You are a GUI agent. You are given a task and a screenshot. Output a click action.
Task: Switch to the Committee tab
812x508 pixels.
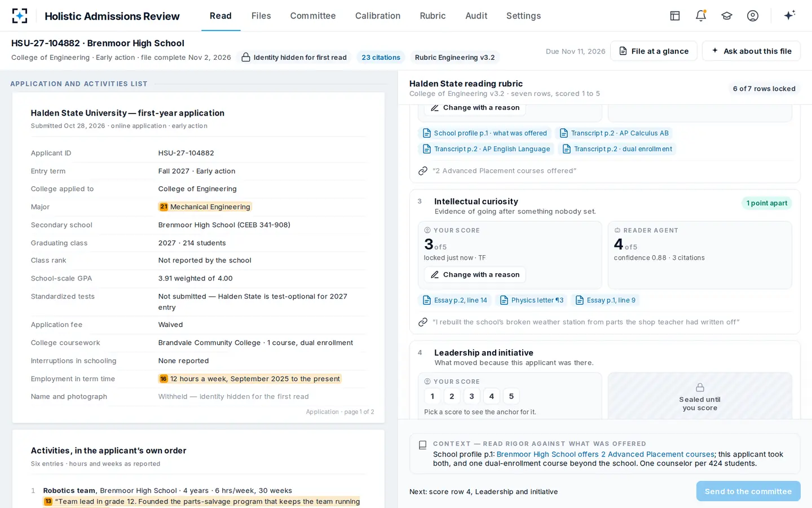point(313,16)
